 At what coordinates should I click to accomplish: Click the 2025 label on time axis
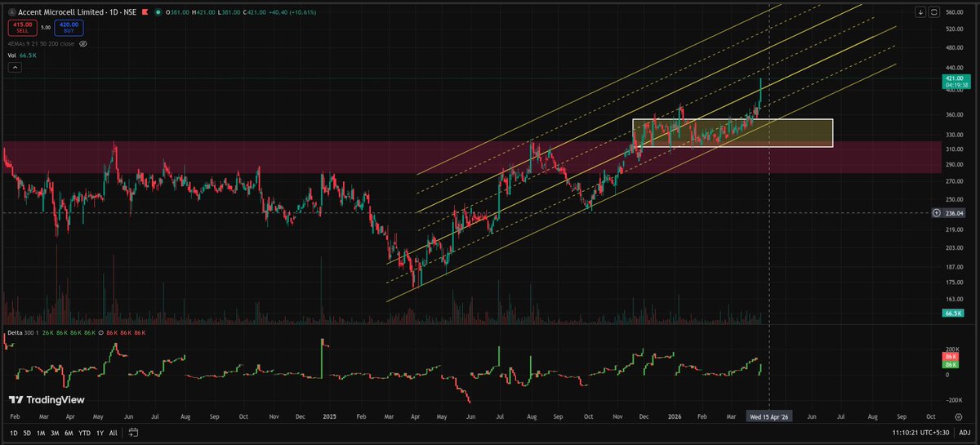coord(328,416)
